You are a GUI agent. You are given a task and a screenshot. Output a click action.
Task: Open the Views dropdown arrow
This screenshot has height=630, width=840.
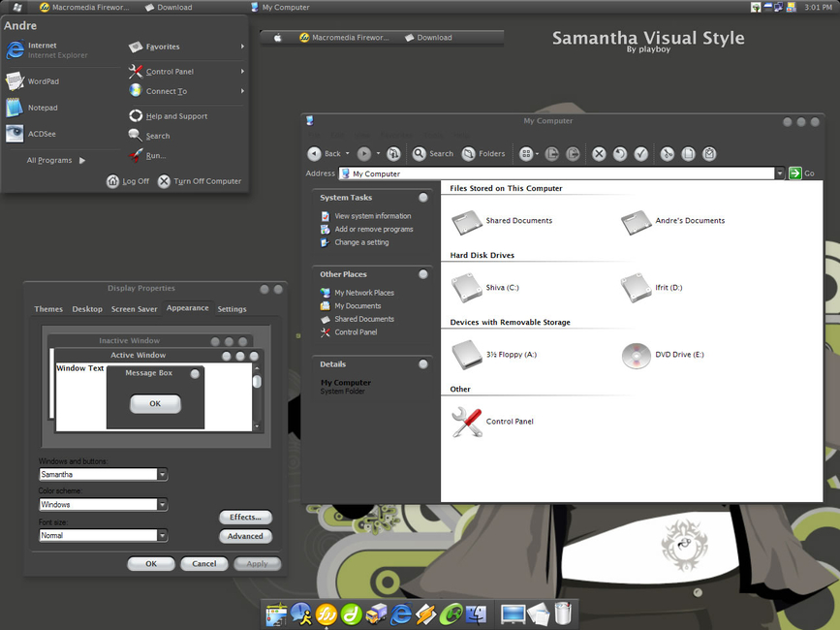pos(538,154)
